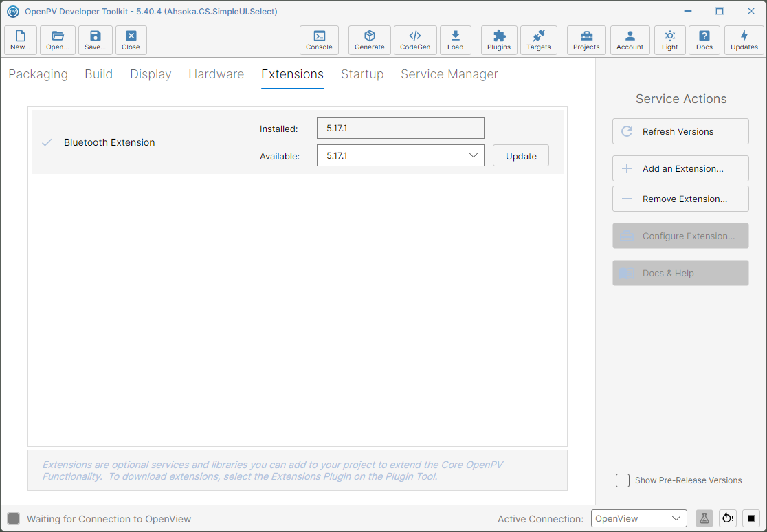Viewport: 767px width, 532px height.
Task: Click the Installed version field
Action: [401, 129]
